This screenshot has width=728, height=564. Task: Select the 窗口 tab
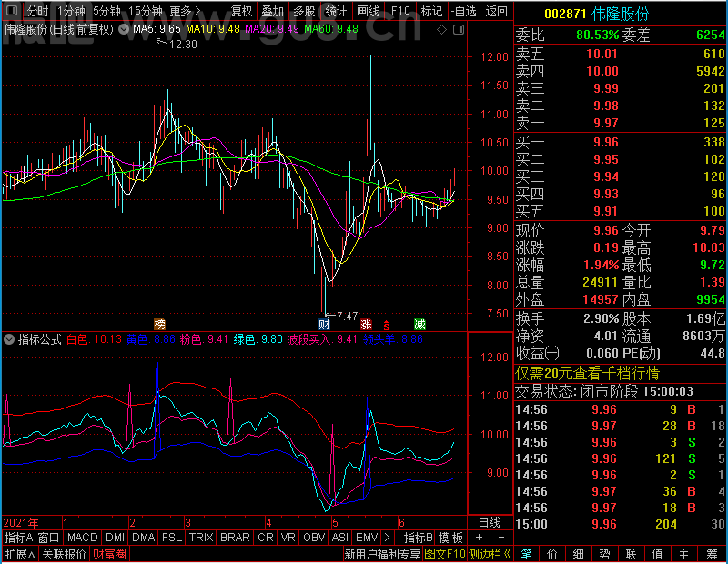tap(49, 538)
